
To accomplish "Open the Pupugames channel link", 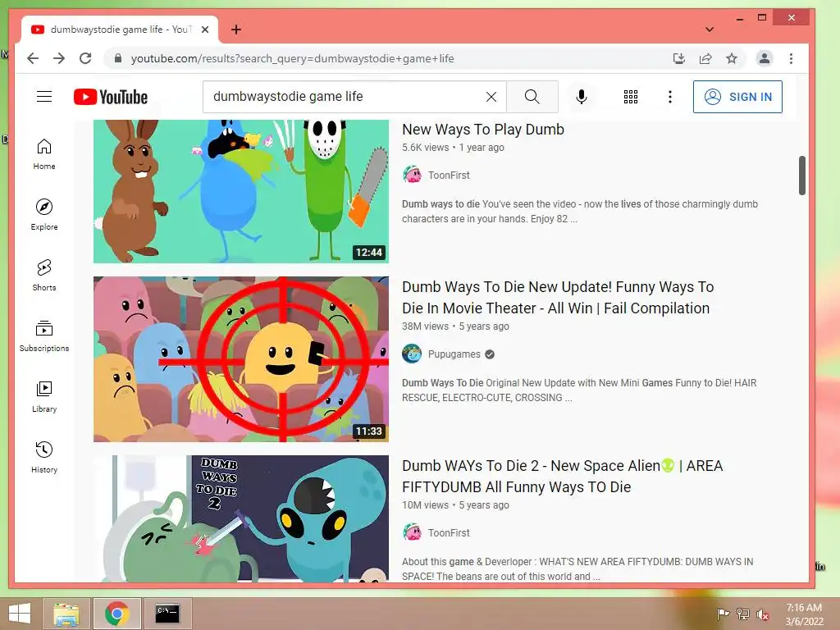I will click(454, 354).
